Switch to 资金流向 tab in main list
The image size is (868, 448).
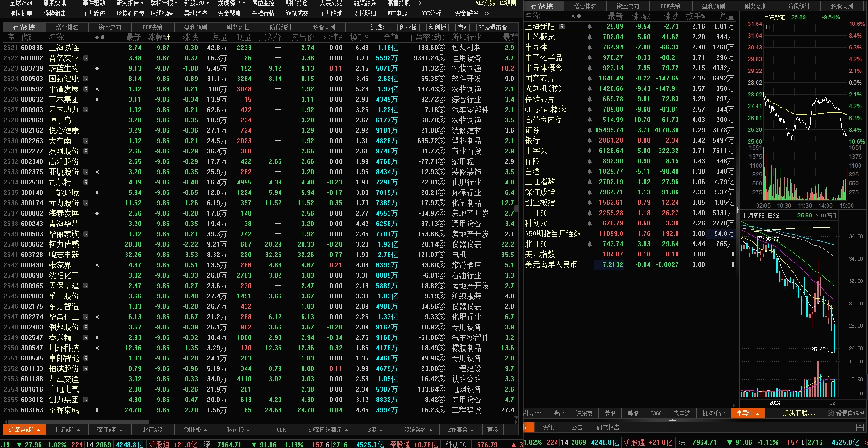coord(110,27)
